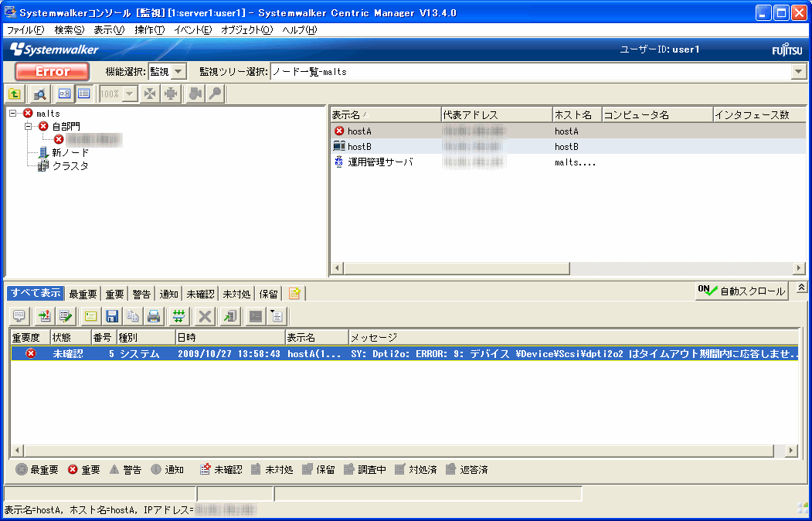The width and height of the screenshot is (812, 521).
Task: Select the 通知 event tab
Action: pyautogui.click(x=168, y=295)
